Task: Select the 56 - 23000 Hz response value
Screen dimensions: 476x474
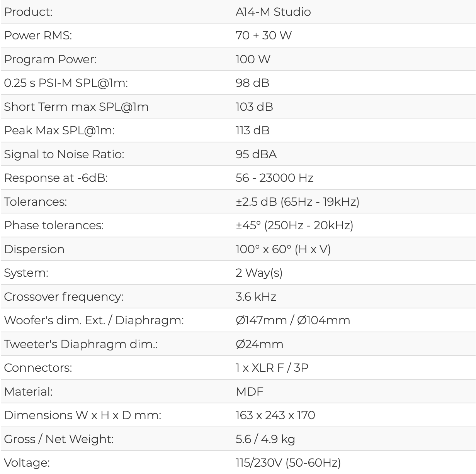Action: click(x=274, y=178)
